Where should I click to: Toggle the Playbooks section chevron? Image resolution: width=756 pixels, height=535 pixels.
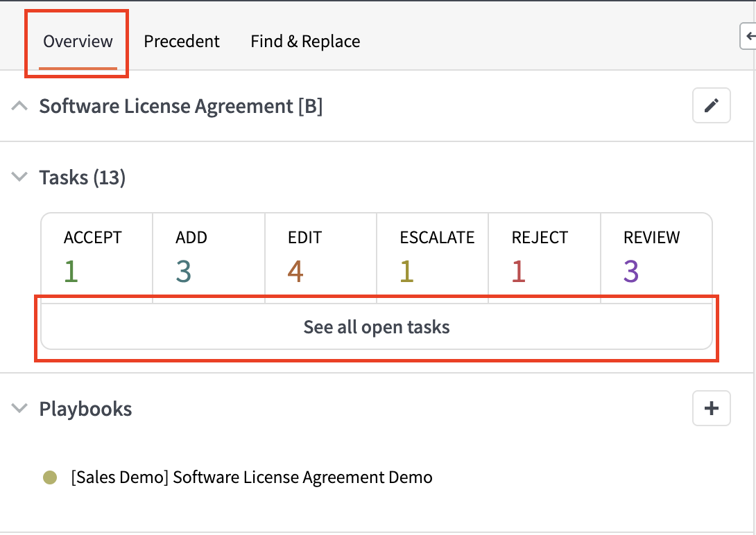pos(19,408)
